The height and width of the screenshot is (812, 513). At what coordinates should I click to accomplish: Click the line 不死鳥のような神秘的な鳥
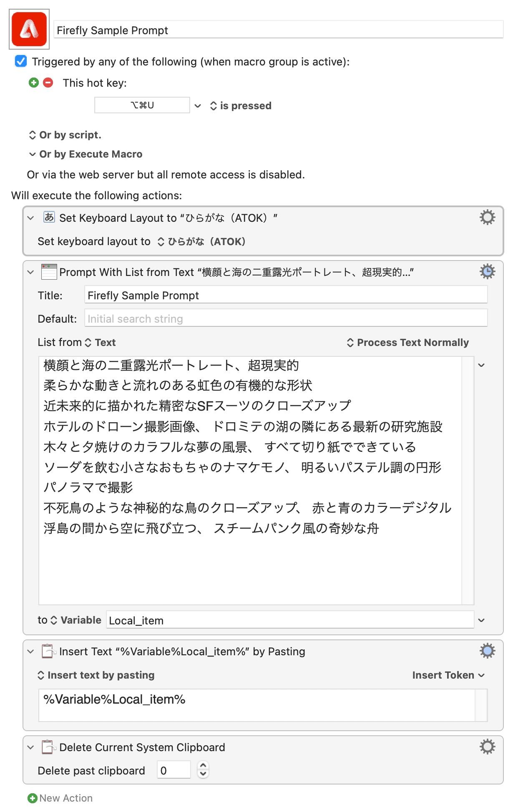247,508
